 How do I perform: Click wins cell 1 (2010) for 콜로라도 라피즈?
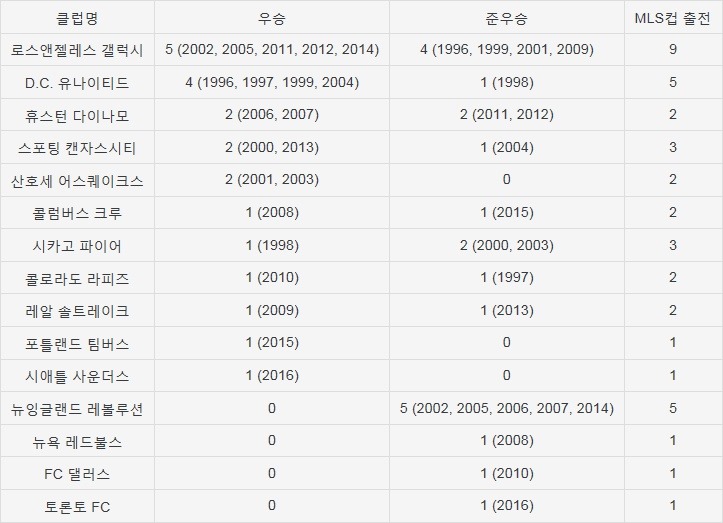(272, 278)
